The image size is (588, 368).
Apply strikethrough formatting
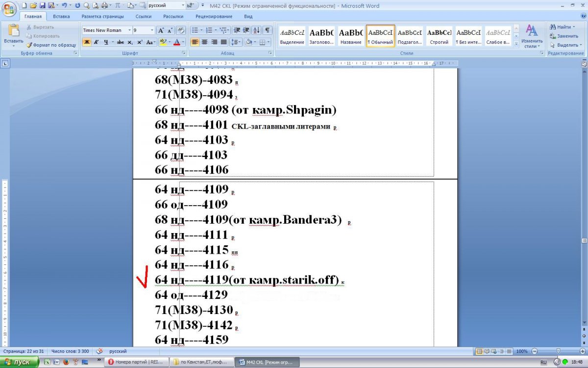click(x=120, y=42)
